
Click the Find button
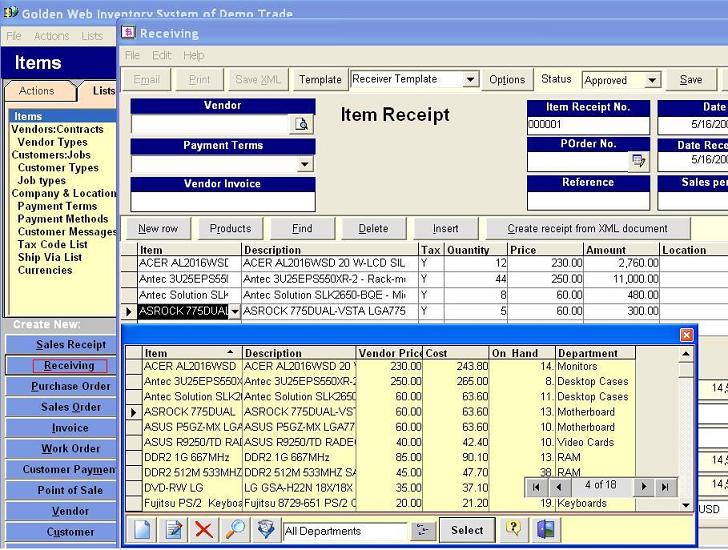click(302, 228)
